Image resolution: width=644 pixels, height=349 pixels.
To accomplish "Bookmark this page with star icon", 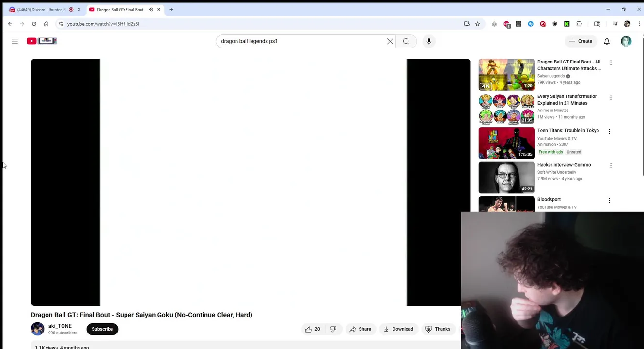I will click(x=478, y=24).
